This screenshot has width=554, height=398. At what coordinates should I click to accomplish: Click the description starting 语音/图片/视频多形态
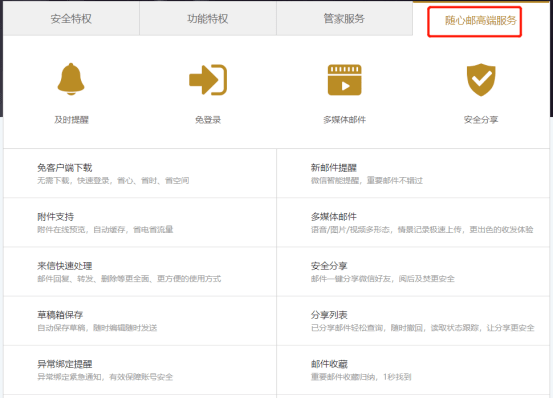point(422,230)
